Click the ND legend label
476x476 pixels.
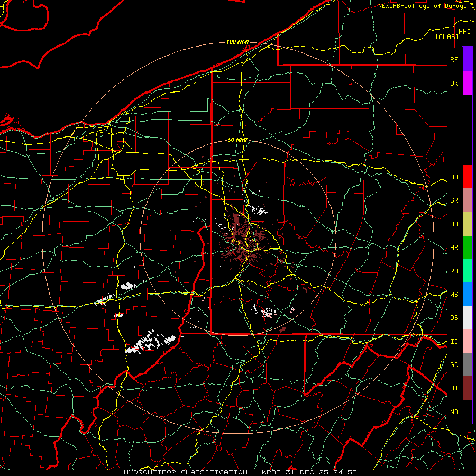tap(454, 412)
